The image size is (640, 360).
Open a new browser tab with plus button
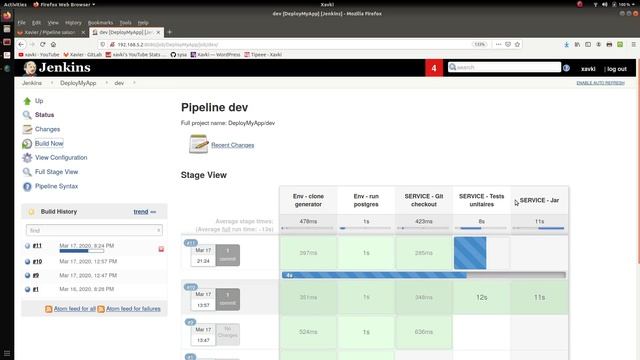point(170,32)
